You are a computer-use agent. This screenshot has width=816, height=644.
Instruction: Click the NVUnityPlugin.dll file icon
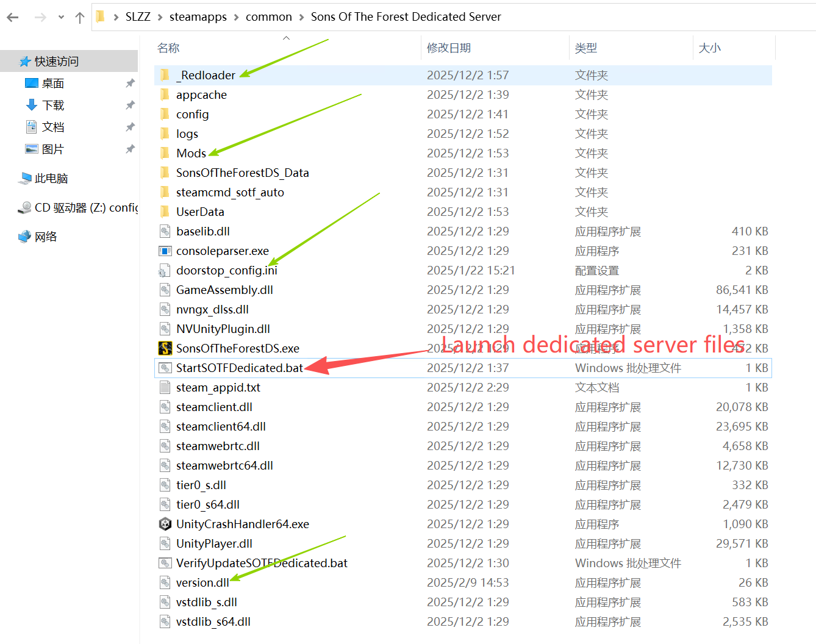(165, 329)
